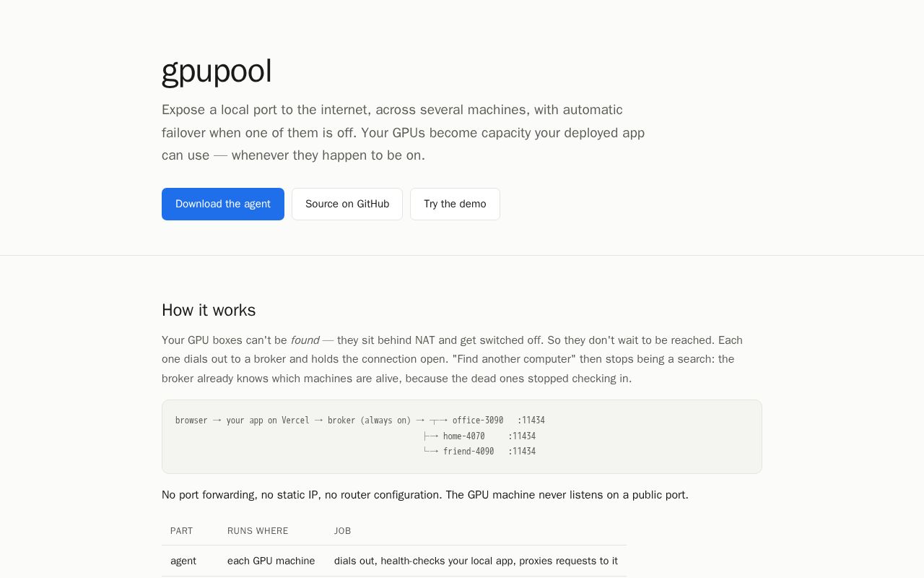Screen dimensions: 924x578
Task: Click office-3090 in the diagram
Action: click(x=478, y=420)
